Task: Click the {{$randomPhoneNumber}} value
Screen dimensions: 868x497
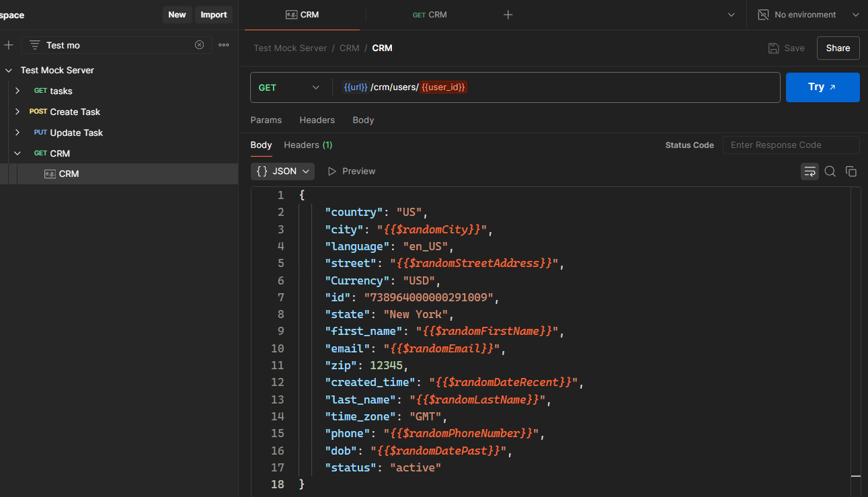Action: pos(460,433)
